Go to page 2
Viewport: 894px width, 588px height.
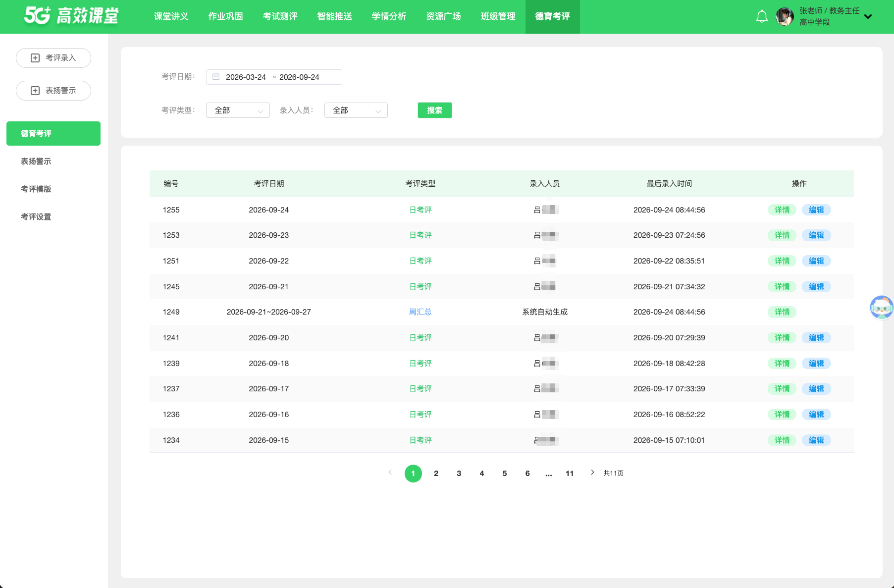(x=436, y=473)
